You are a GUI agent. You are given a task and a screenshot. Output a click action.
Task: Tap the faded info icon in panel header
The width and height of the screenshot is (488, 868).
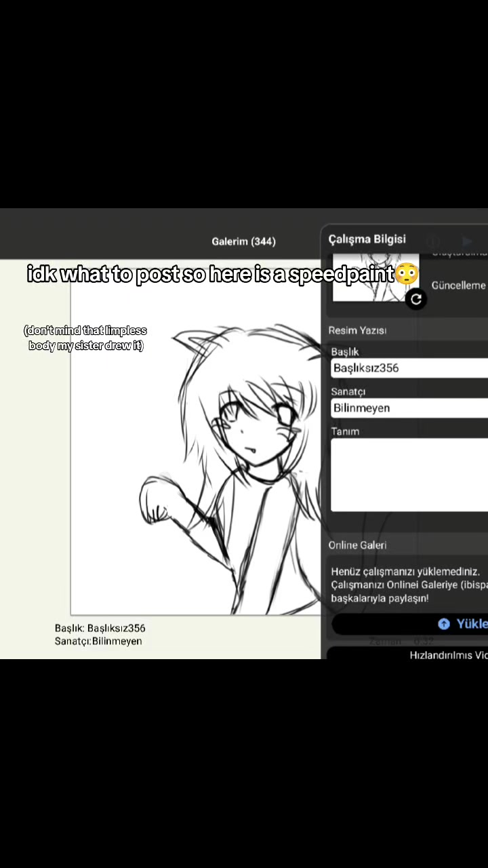pyautogui.click(x=433, y=241)
